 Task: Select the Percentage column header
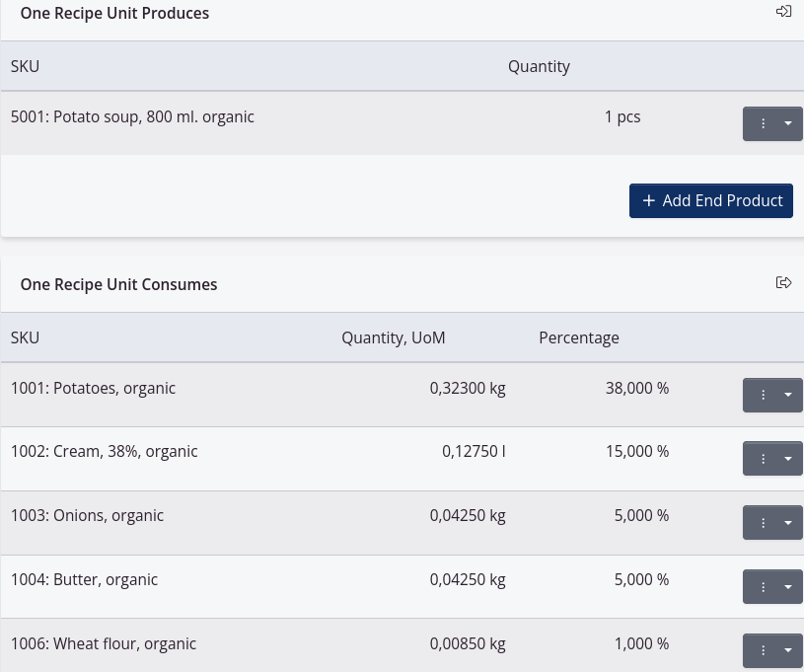coord(579,336)
